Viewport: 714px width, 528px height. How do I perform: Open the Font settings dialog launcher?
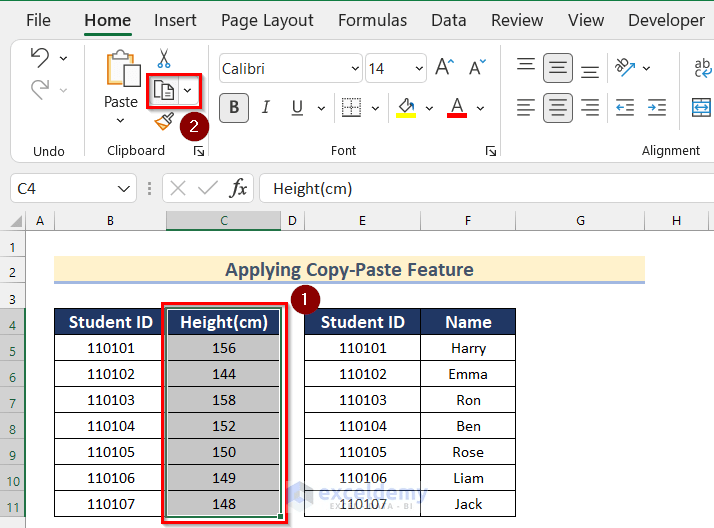pyautogui.click(x=490, y=151)
